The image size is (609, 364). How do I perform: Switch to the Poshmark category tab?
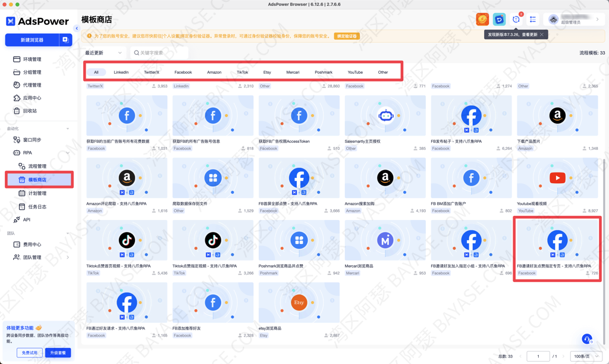click(x=324, y=72)
